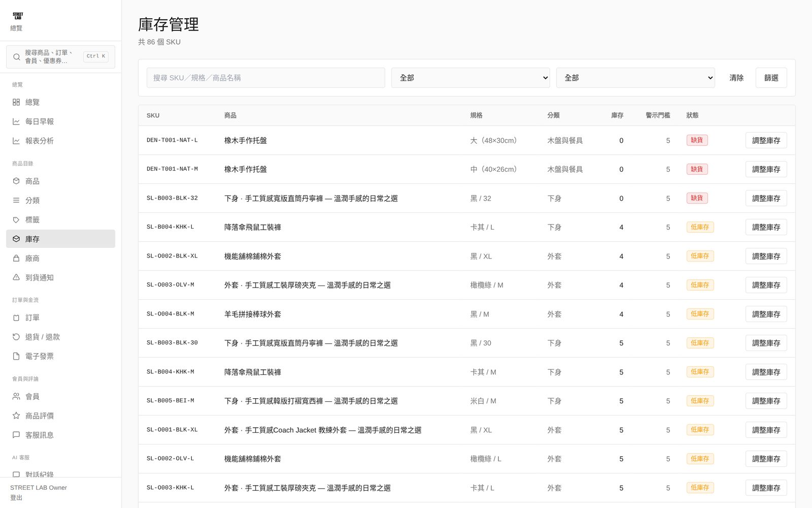Click the 報表分析 chart icon
The height and width of the screenshot is (508, 812).
pyautogui.click(x=16, y=141)
